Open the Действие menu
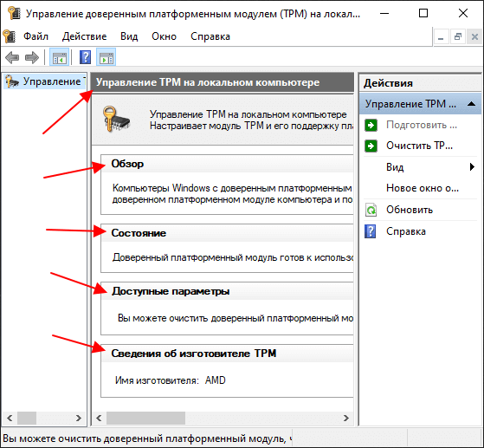Screen dimensions: 484x448 (84, 36)
